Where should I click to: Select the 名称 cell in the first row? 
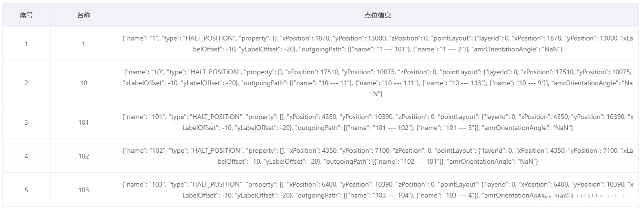tap(83, 44)
